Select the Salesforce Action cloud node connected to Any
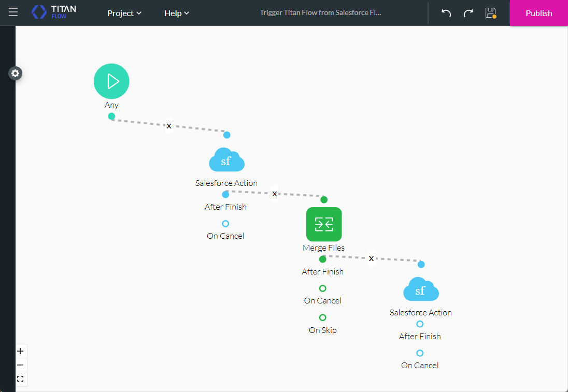Viewport: 568px width, 392px height. pyautogui.click(x=227, y=159)
